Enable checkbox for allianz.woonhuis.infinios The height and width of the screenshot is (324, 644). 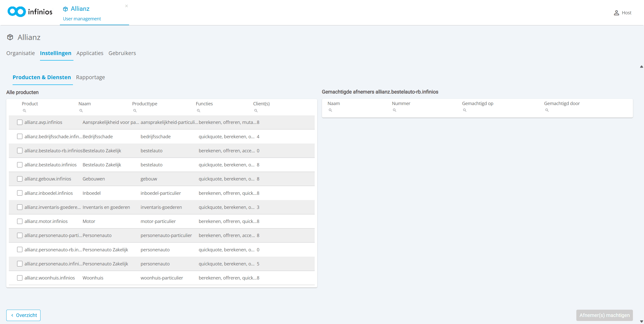pos(20,278)
